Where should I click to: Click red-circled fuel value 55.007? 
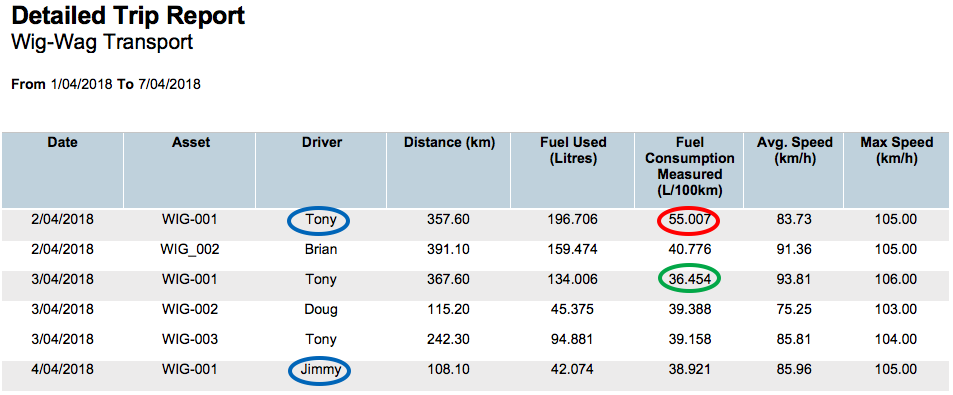(x=689, y=220)
